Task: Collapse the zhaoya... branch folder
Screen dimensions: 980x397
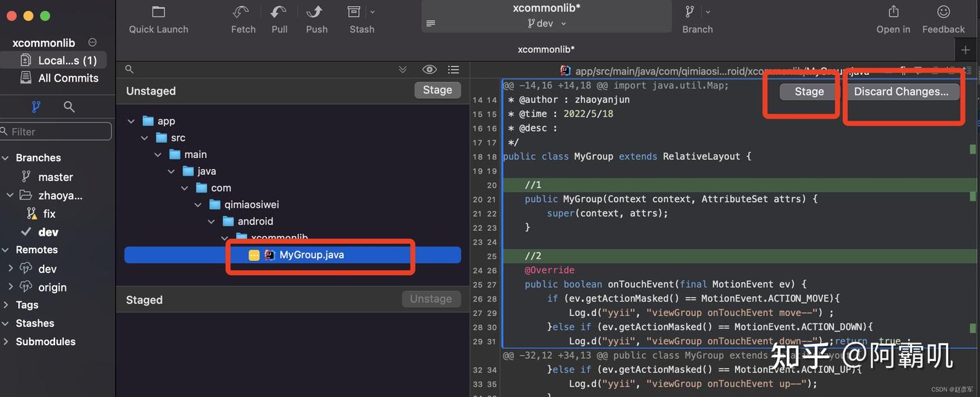Action: (x=10, y=195)
